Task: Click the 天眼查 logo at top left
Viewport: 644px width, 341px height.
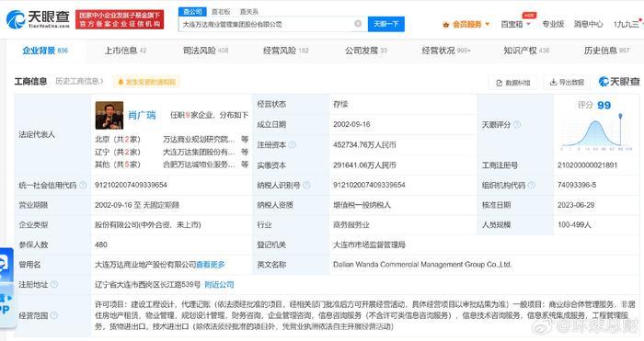Action: coord(38,19)
